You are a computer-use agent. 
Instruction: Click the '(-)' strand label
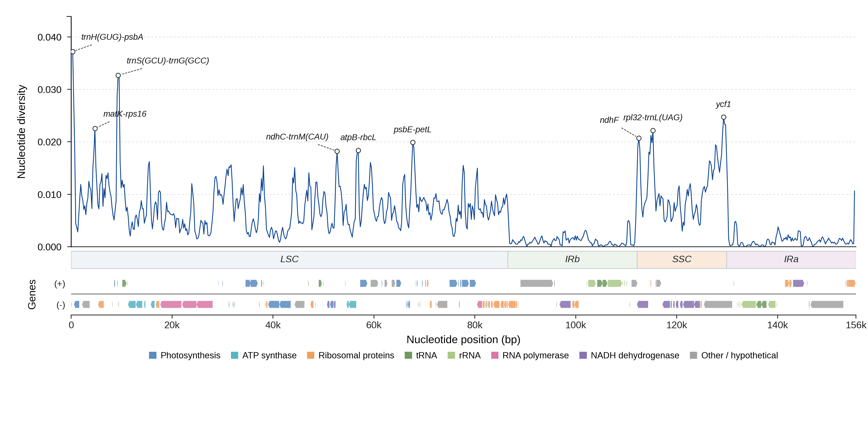pos(61,305)
